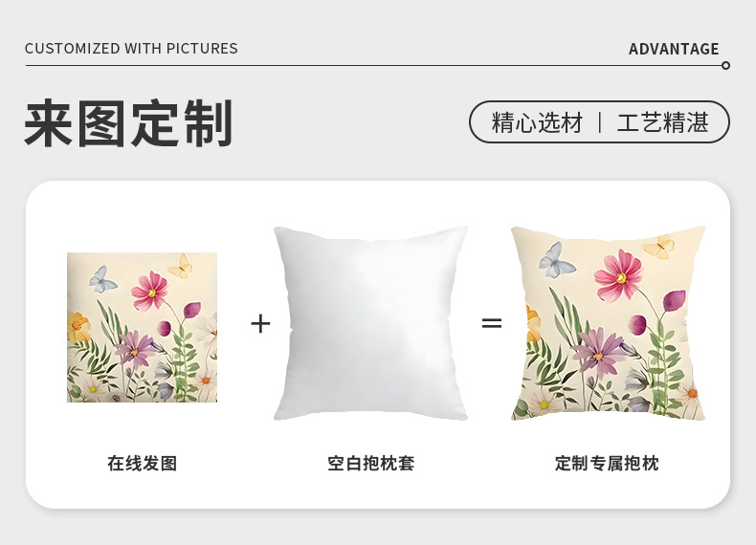Click the yellow butterfly on finished pillow
This screenshot has width=756, height=545.
pyautogui.click(x=658, y=248)
